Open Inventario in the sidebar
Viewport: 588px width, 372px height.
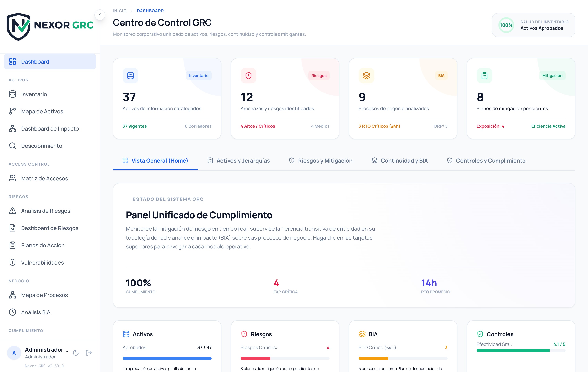click(50, 94)
